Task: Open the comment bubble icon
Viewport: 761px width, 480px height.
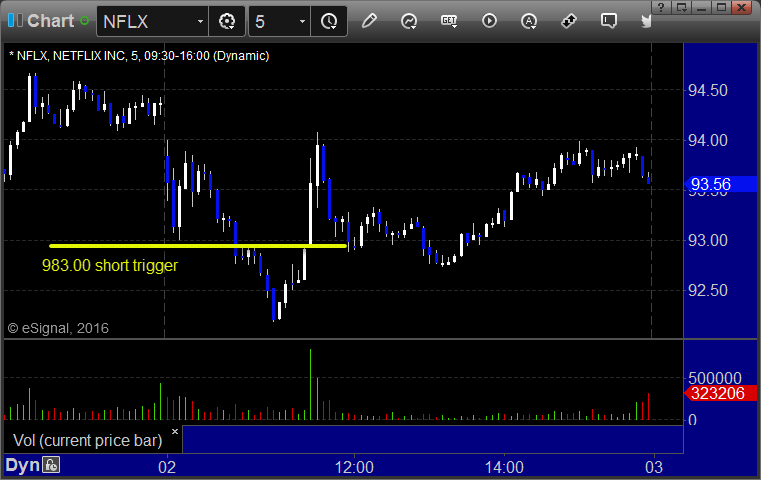Action: click(x=609, y=21)
